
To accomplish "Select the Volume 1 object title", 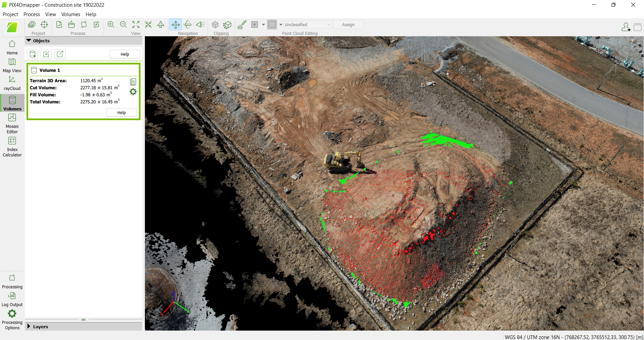I will pos(50,70).
